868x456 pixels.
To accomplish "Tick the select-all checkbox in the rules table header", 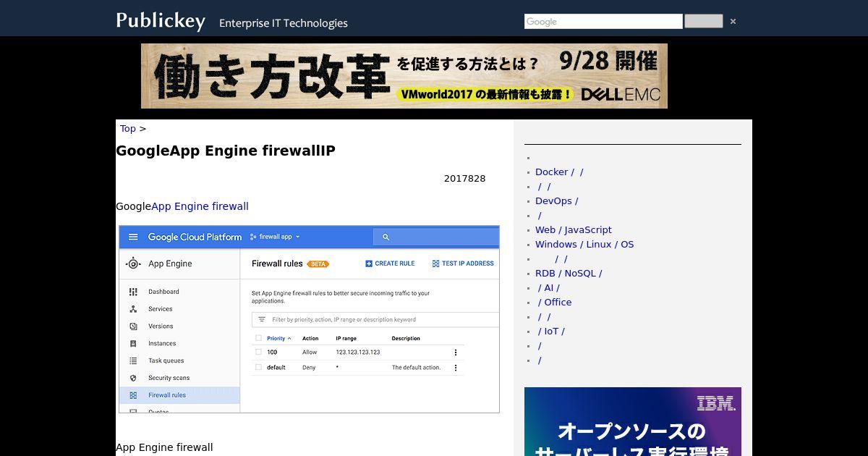I will click(258, 338).
